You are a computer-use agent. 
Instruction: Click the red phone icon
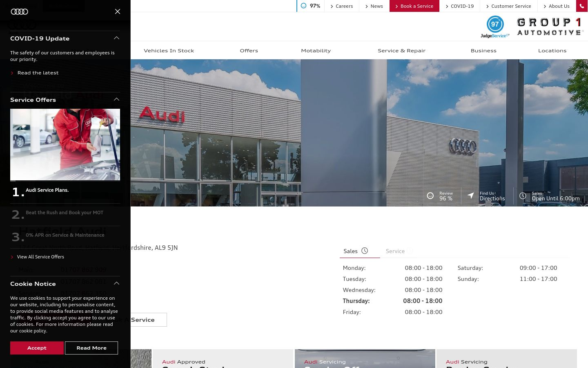582,6
